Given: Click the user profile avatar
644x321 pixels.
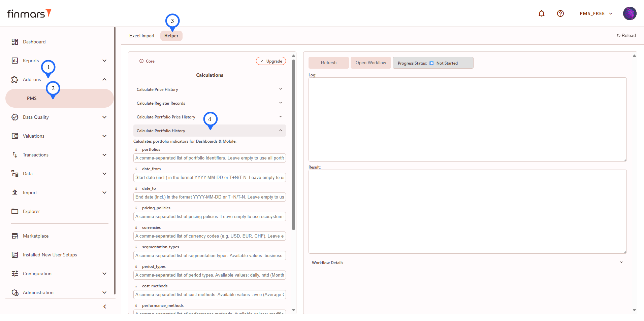Looking at the screenshot, I should 630,13.
